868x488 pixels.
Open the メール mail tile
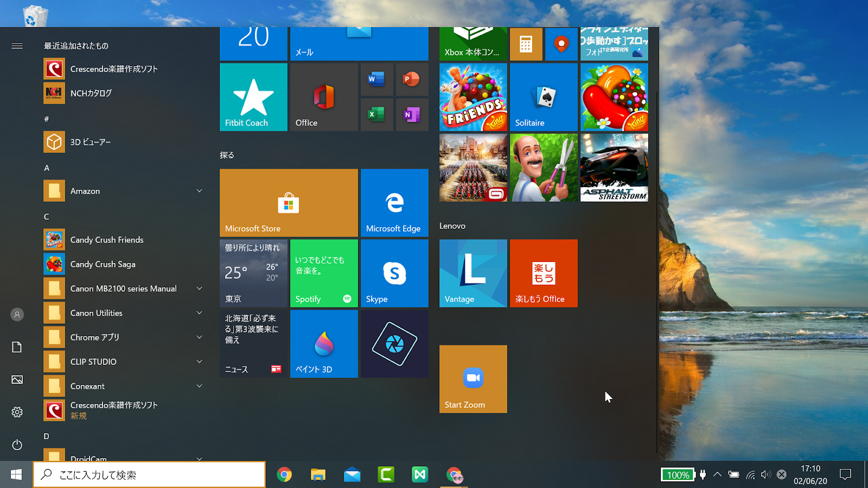click(359, 44)
